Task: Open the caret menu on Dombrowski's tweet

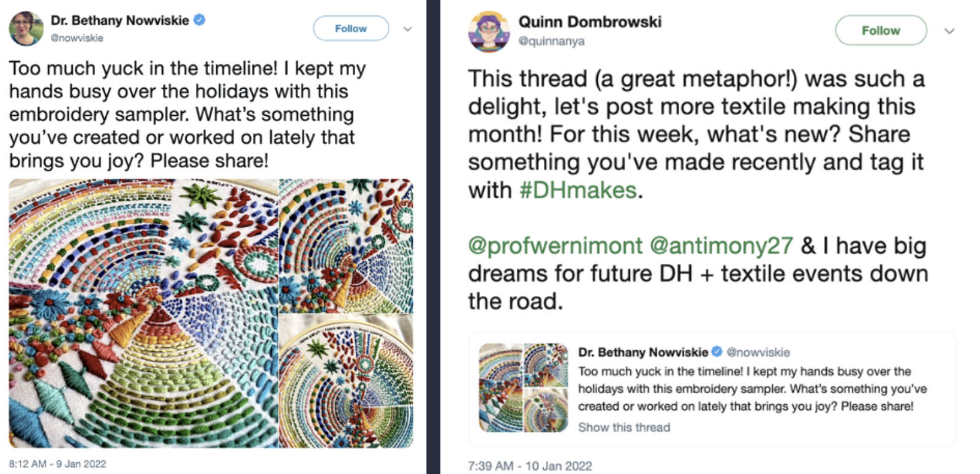Action: [x=949, y=30]
